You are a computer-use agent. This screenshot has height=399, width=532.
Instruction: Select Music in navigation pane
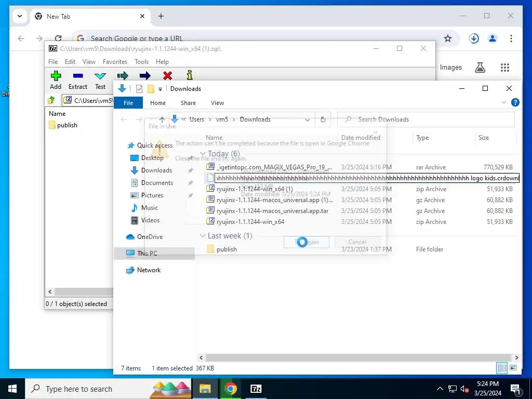[x=144, y=208]
